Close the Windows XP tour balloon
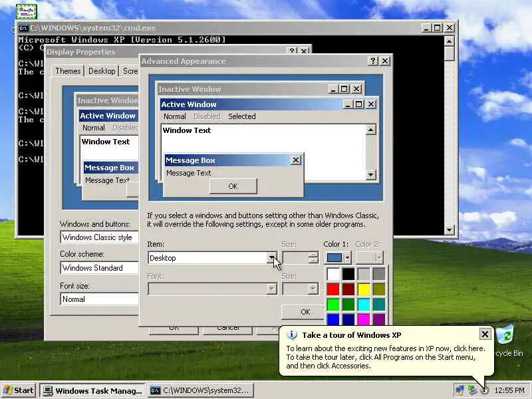Viewport: 532px width, 399px height. pyautogui.click(x=485, y=334)
